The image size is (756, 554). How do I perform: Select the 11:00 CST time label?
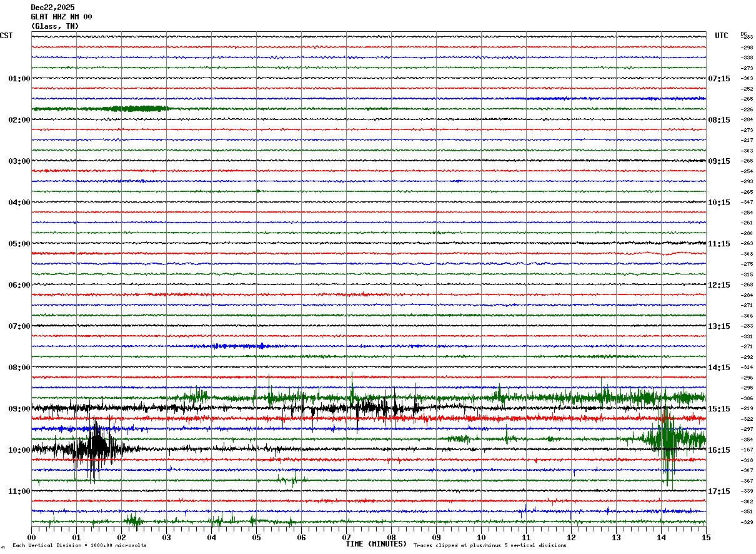[19, 491]
